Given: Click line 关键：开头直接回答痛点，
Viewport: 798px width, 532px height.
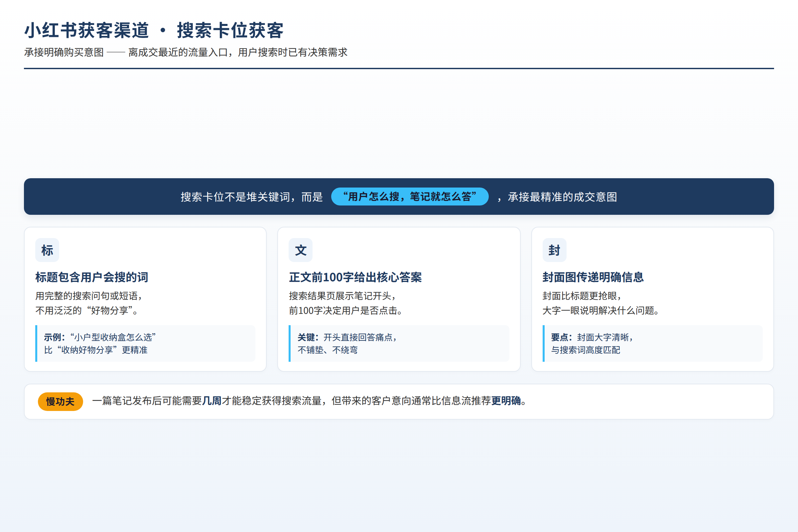Looking at the screenshot, I should tap(347, 337).
